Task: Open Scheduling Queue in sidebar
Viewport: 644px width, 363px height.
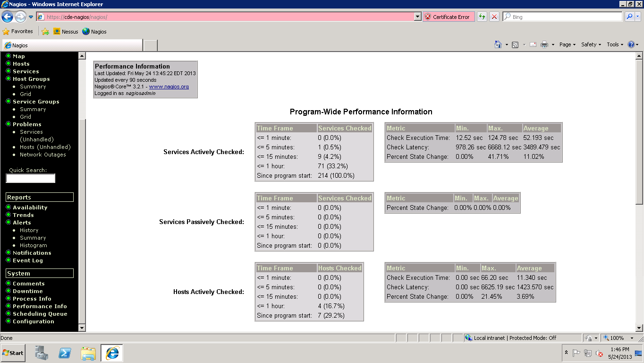Action: 40,314
